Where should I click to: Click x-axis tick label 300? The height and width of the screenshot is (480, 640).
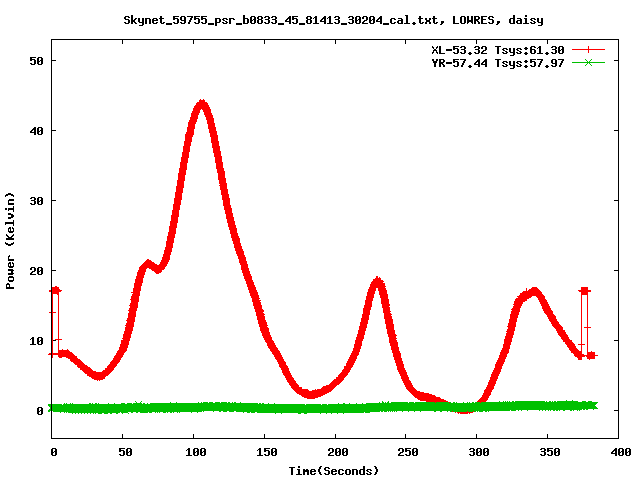(x=479, y=452)
